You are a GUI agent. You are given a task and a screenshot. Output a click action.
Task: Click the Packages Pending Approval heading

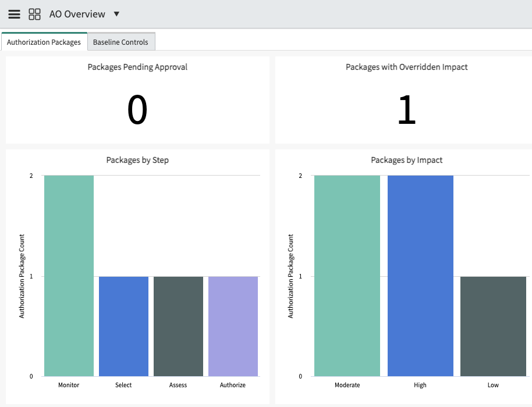tap(137, 67)
